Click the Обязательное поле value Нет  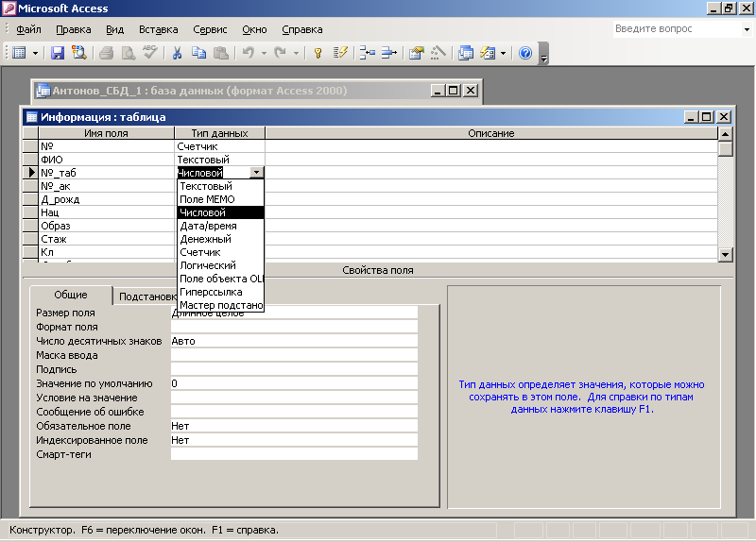coord(294,427)
